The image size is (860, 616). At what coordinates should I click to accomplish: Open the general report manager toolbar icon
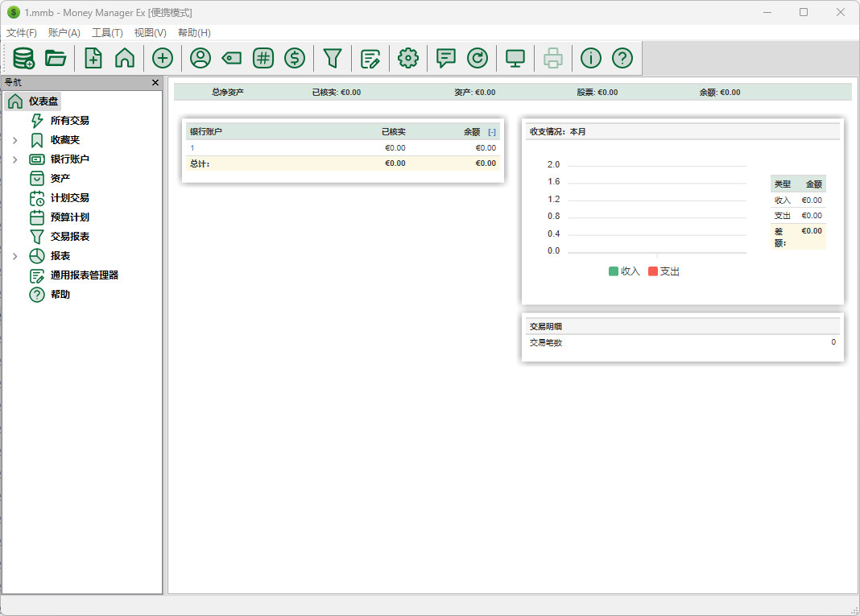tap(370, 58)
